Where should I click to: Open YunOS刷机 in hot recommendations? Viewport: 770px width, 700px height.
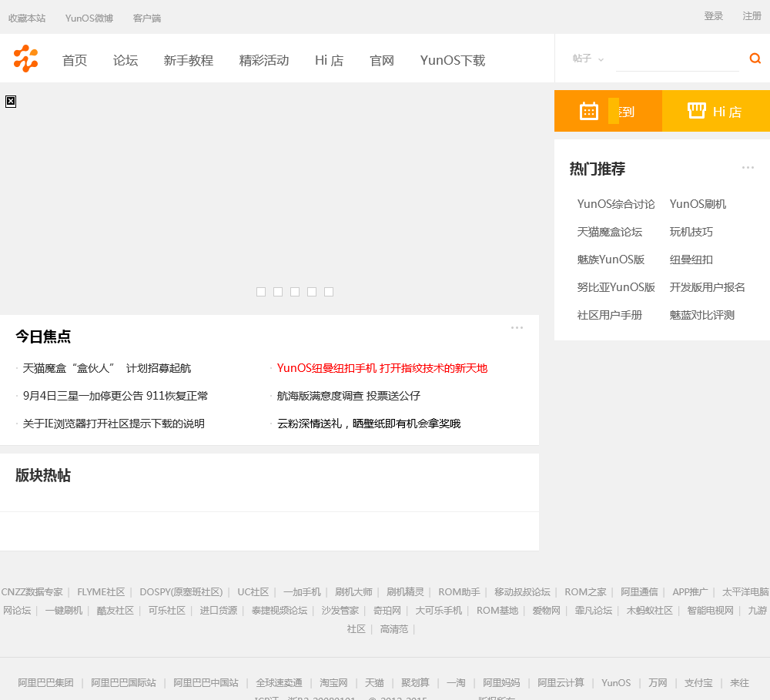698,204
